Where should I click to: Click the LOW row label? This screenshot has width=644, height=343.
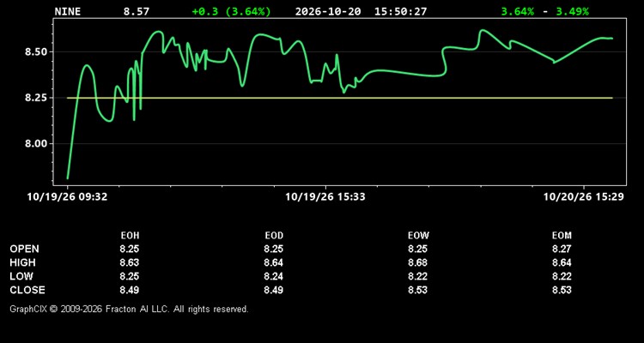click(21, 276)
